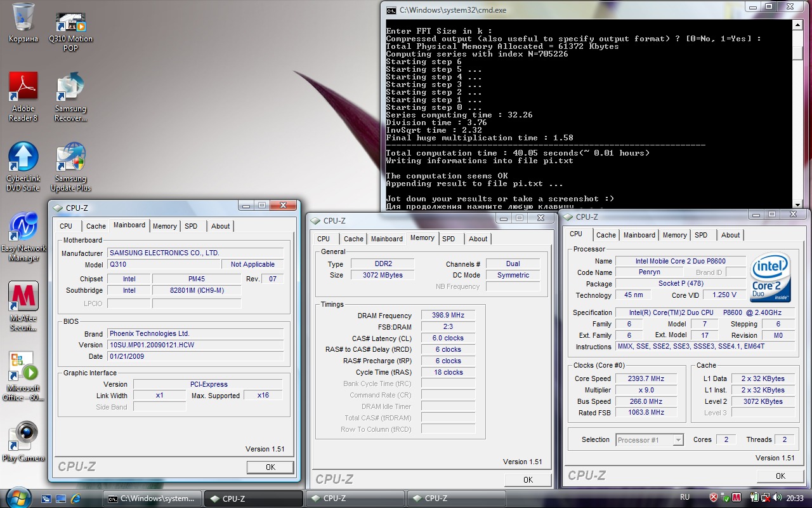Screen dimensions: 812x508
Task: Click the FSB:DRAM 2:3 value
Action: pyautogui.click(x=448, y=326)
